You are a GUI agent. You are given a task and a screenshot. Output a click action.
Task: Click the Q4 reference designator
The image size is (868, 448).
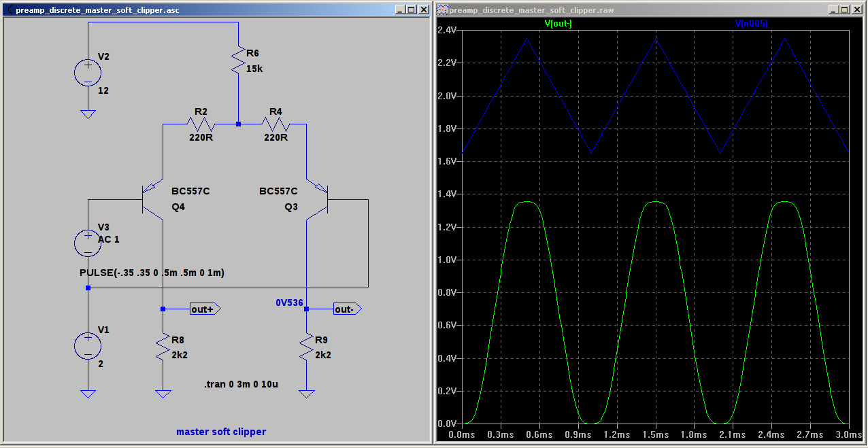(x=179, y=207)
